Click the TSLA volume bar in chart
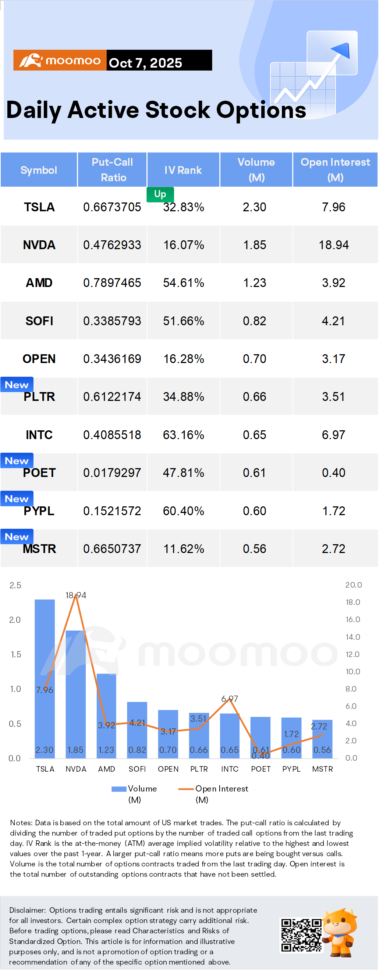Screen dimensions: 379x980 coord(45,677)
